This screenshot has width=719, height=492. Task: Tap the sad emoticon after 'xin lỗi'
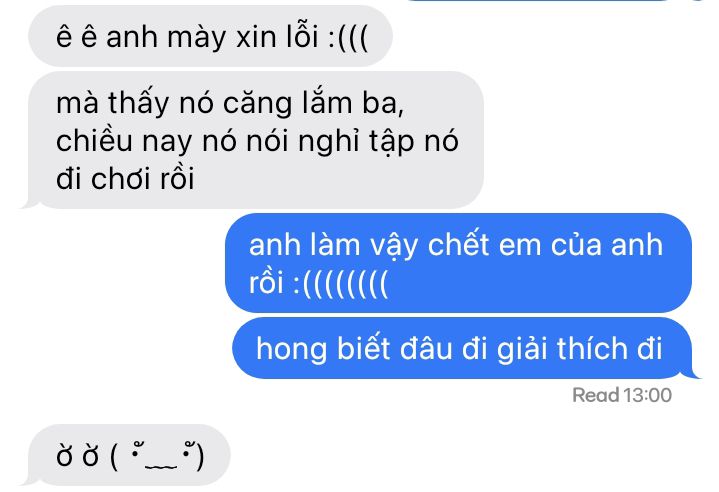pyautogui.click(x=348, y=37)
